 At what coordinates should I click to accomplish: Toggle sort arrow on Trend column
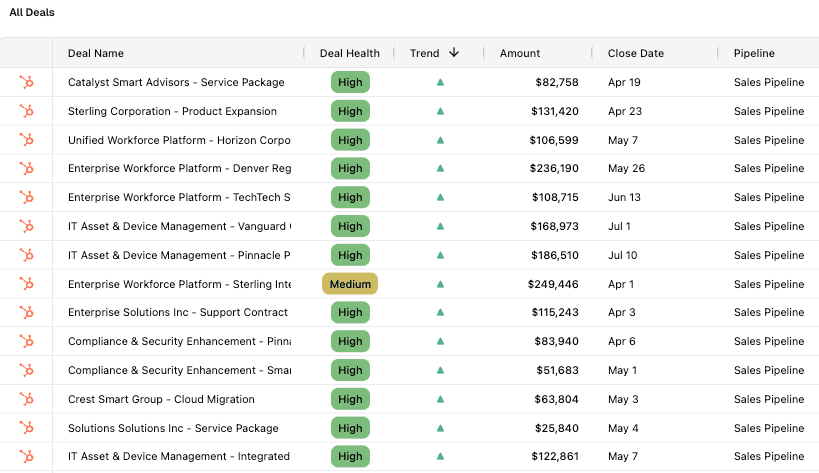point(454,53)
